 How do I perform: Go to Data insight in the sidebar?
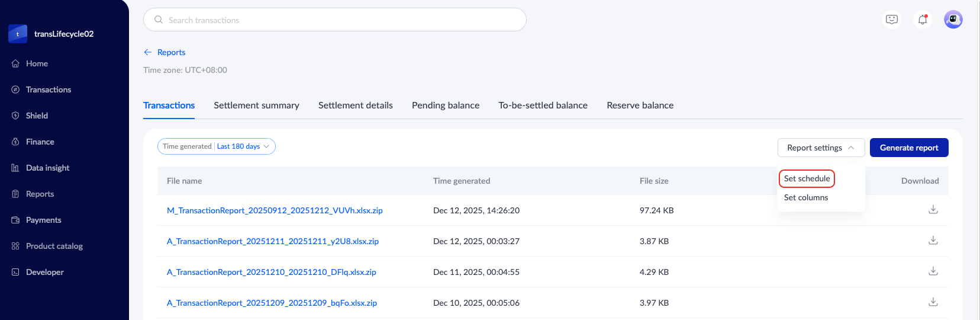coord(47,168)
